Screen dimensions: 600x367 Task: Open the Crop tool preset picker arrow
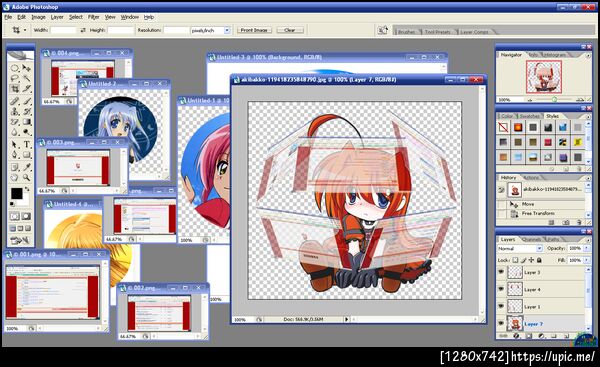25,30
